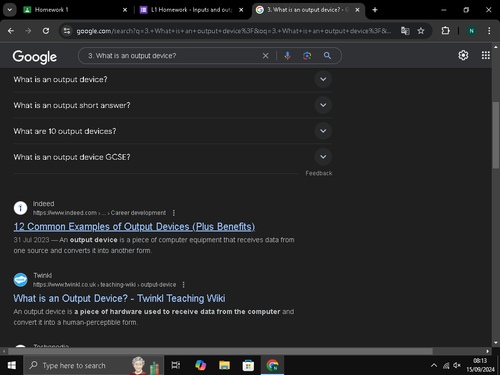The width and height of the screenshot is (500, 375).
Task: Open the Chrome profile N avatar
Action: tap(471, 31)
